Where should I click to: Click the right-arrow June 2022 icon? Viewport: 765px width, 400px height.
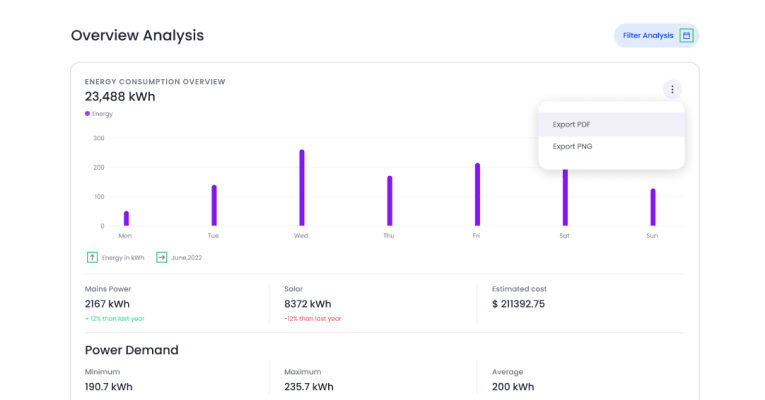click(x=162, y=257)
